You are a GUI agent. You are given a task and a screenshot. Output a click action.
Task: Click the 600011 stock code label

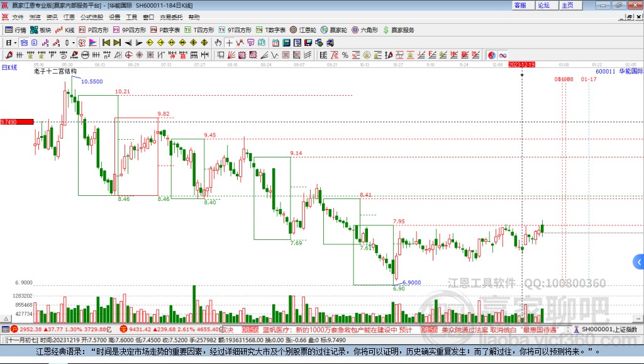pos(606,71)
